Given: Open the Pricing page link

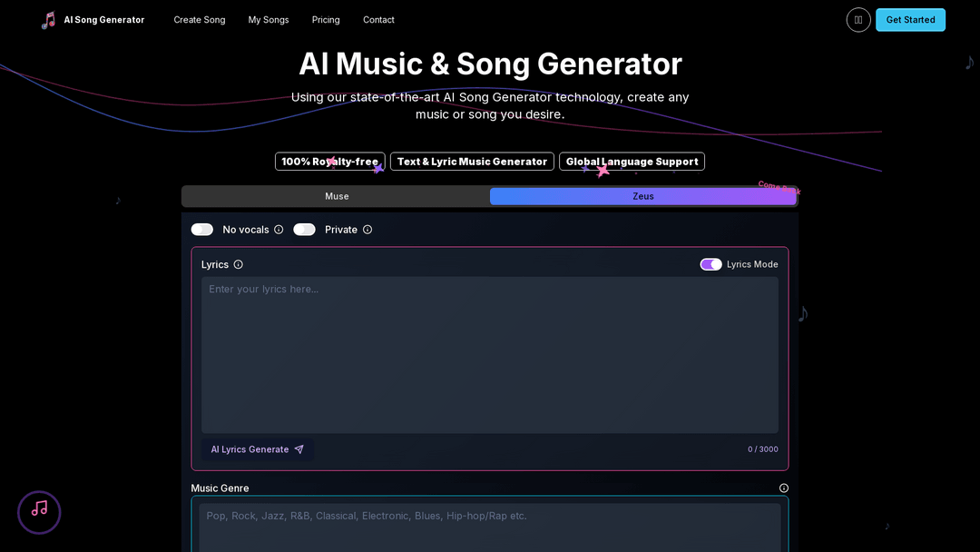Looking at the screenshot, I should [326, 20].
